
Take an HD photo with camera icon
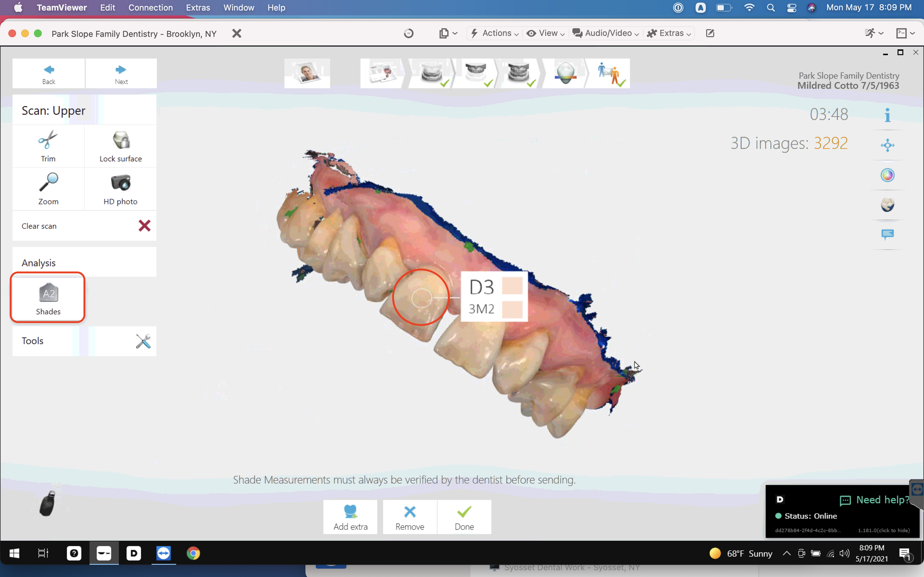tap(121, 189)
